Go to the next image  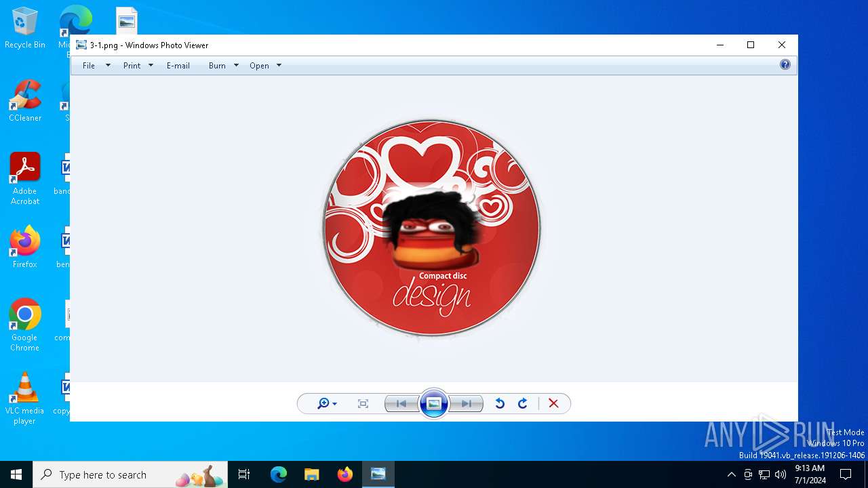coord(467,404)
